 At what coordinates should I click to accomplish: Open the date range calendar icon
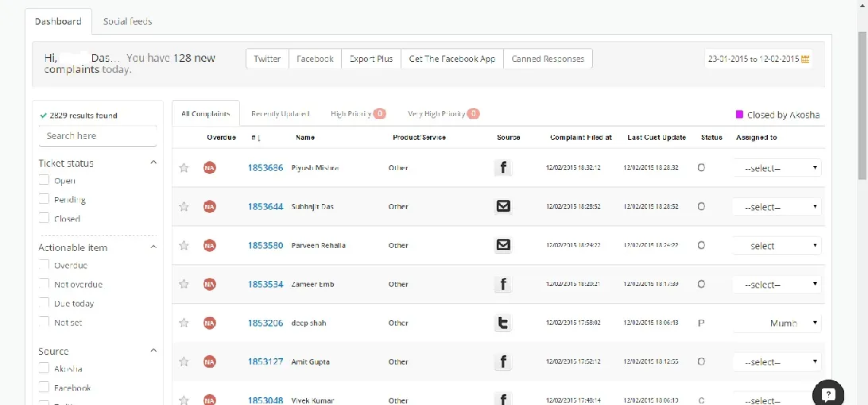[805, 59]
